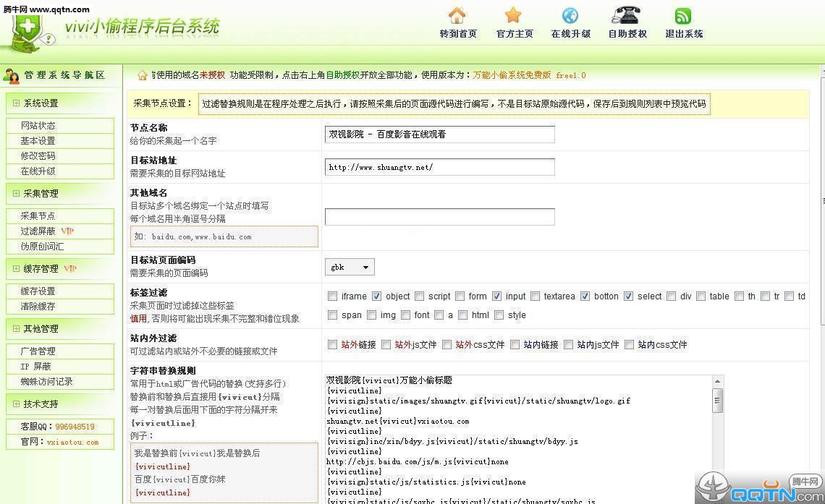Collapse the 采集管理 sidebar section
Image resolution: width=825 pixels, height=504 pixels.
coord(16,194)
